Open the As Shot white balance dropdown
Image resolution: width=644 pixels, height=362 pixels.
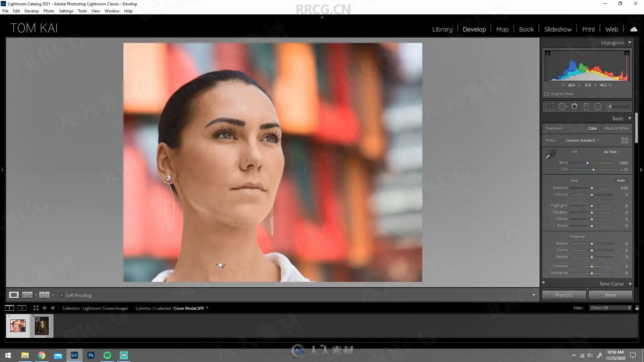coord(611,152)
